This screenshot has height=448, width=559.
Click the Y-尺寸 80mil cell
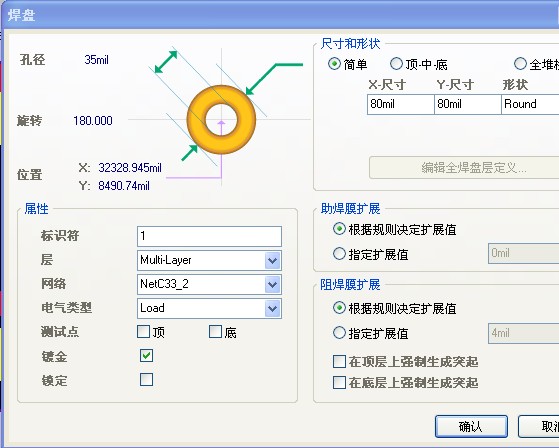(x=468, y=104)
